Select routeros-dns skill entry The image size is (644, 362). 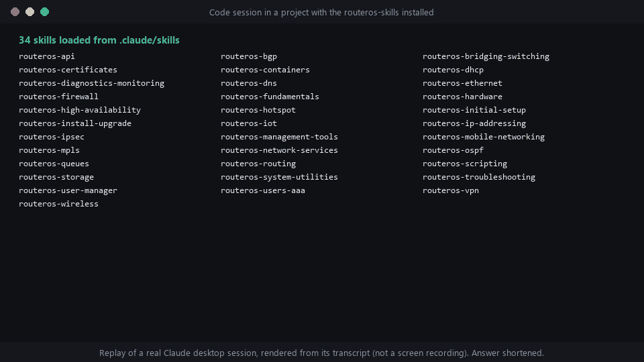249,83
